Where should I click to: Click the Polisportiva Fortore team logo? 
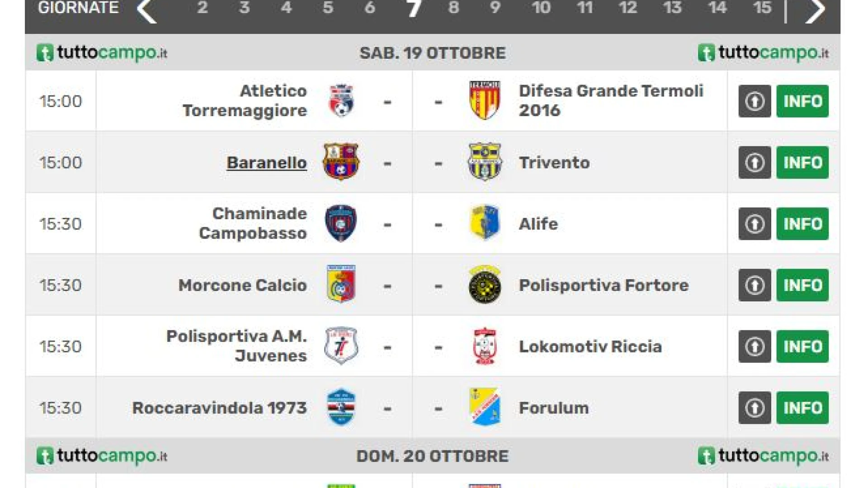click(x=485, y=285)
